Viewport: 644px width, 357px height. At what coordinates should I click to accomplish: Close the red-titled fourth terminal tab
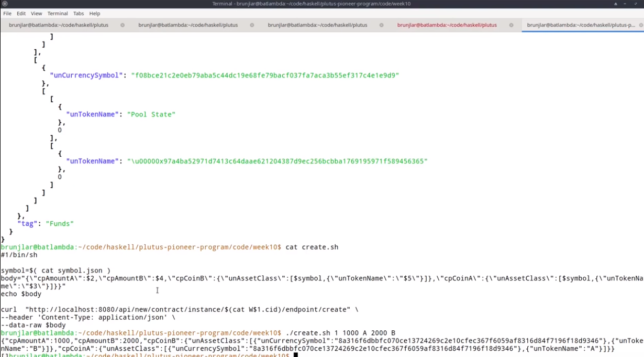511,25
